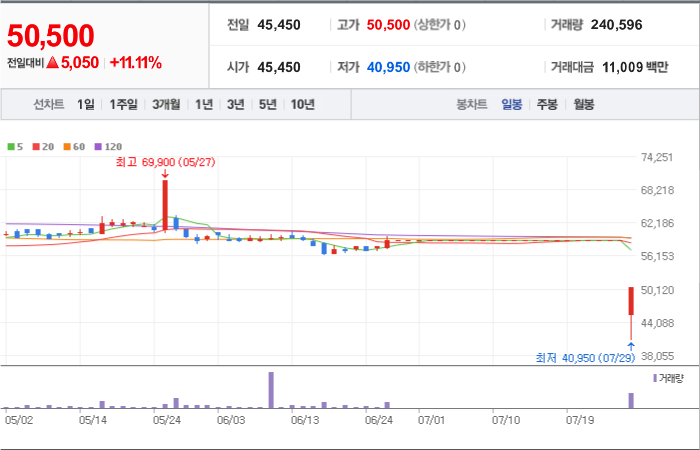Click the purple volume bar at the chart's far right
Viewport: 700px width, 450px height.
pyautogui.click(x=631, y=400)
